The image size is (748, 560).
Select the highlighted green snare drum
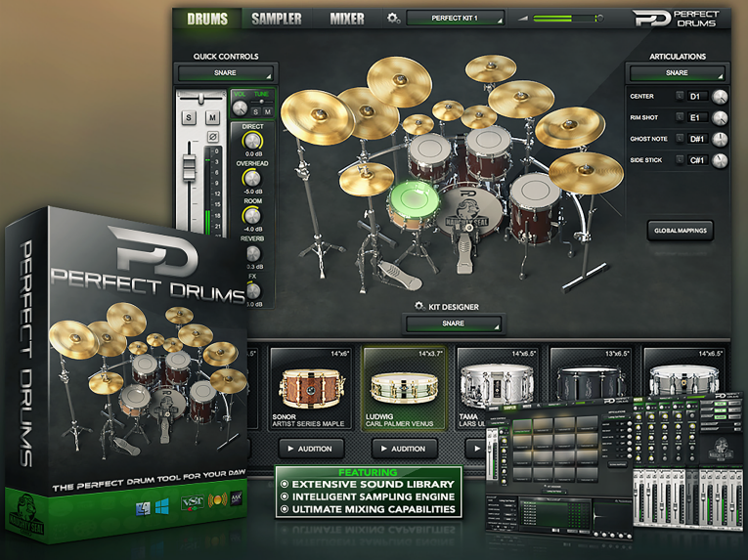[x=414, y=204]
